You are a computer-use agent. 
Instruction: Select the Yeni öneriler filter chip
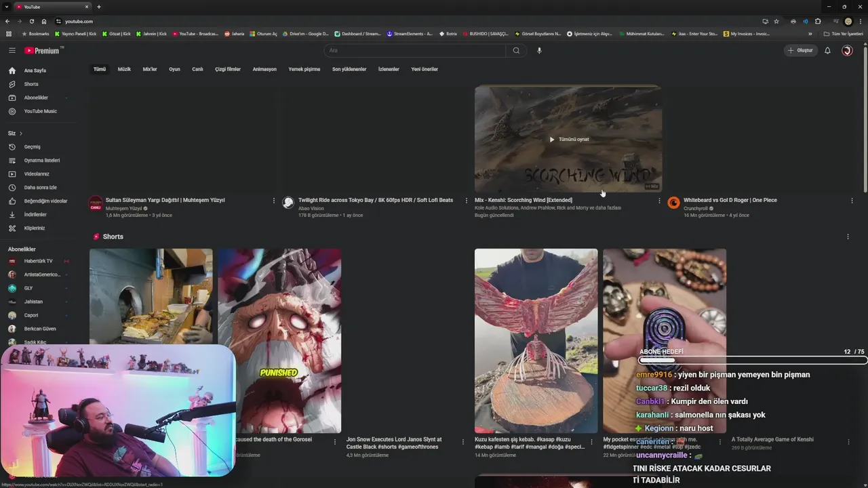tap(425, 69)
